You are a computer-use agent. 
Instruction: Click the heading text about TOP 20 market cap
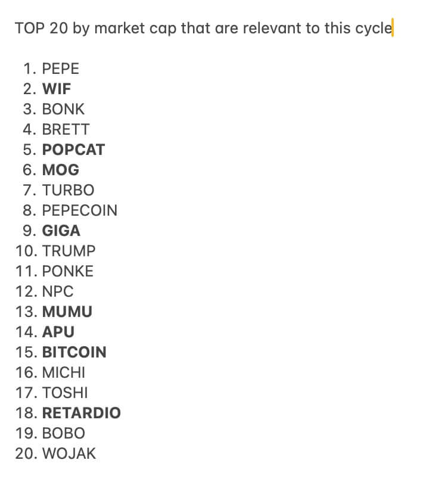[203, 28]
